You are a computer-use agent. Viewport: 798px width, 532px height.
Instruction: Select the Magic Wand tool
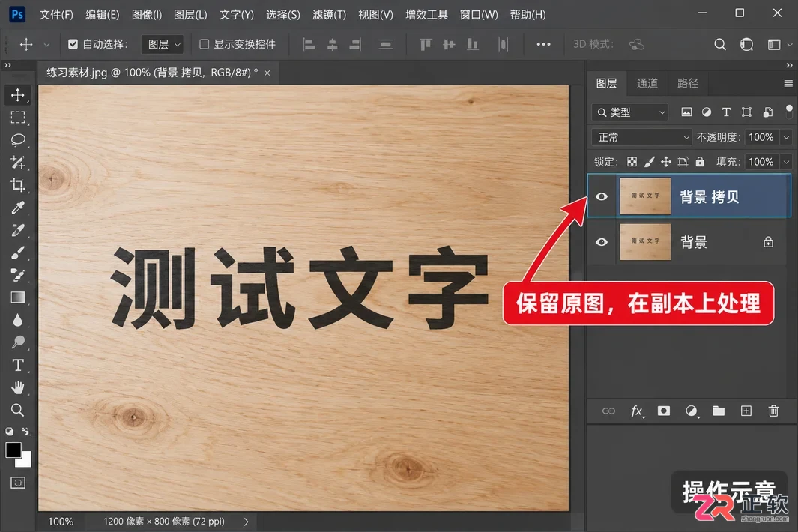click(x=18, y=163)
